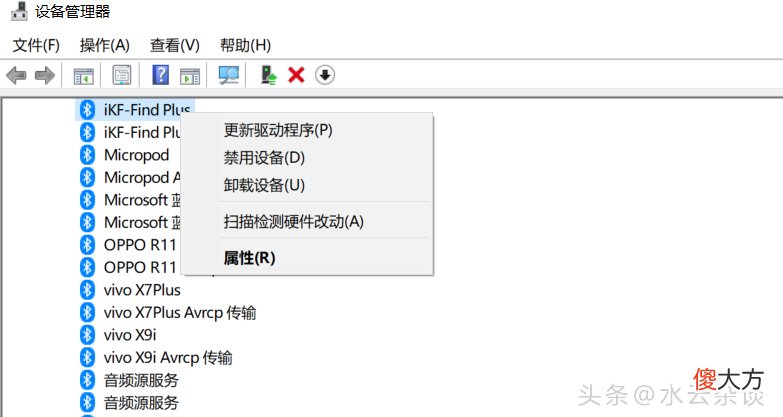The image size is (783, 417).
Task: Click the Bluetooth icon beside vivo X9i Avrcp 传输
Action: point(87,358)
